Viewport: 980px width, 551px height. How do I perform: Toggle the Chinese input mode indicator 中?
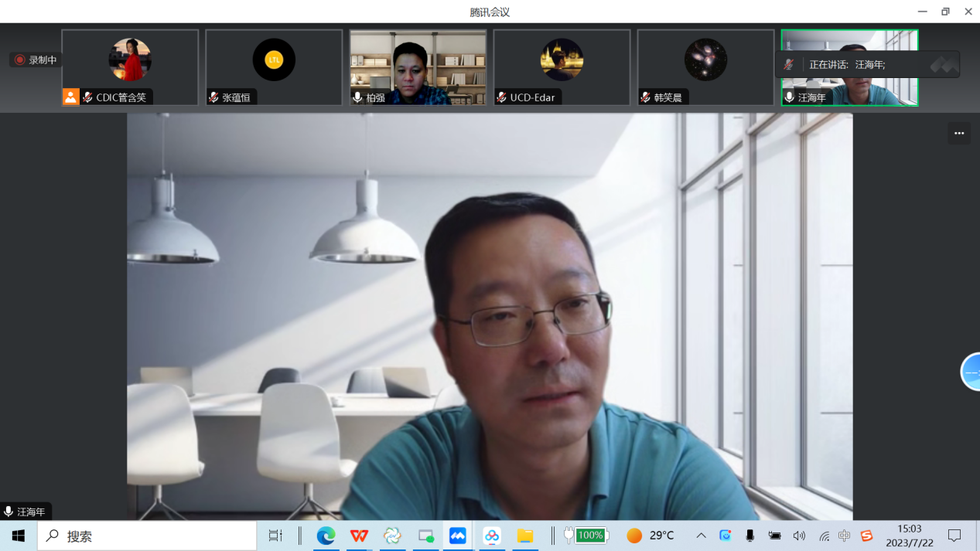coord(844,536)
